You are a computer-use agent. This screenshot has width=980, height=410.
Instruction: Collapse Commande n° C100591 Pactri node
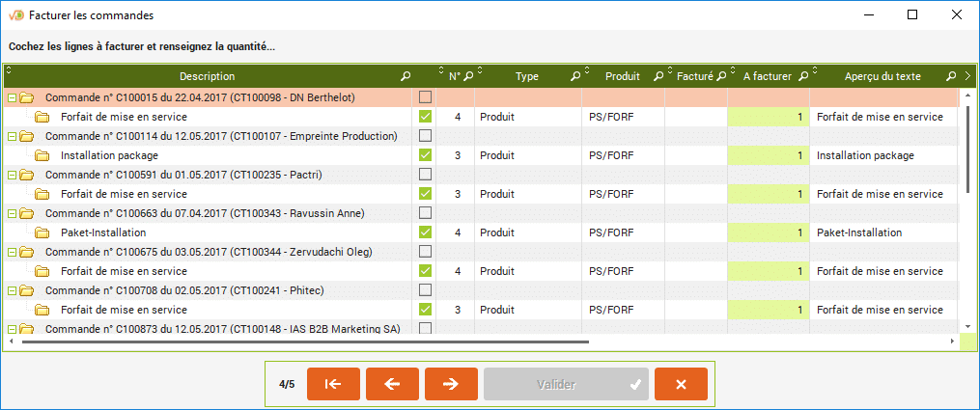[12, 175]
